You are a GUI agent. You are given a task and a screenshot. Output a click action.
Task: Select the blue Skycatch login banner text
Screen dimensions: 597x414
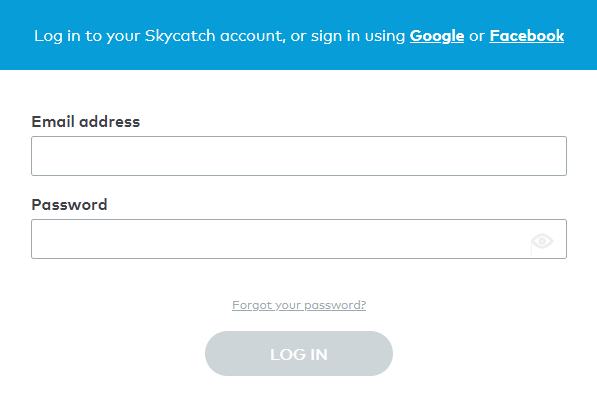click(299, 36)
